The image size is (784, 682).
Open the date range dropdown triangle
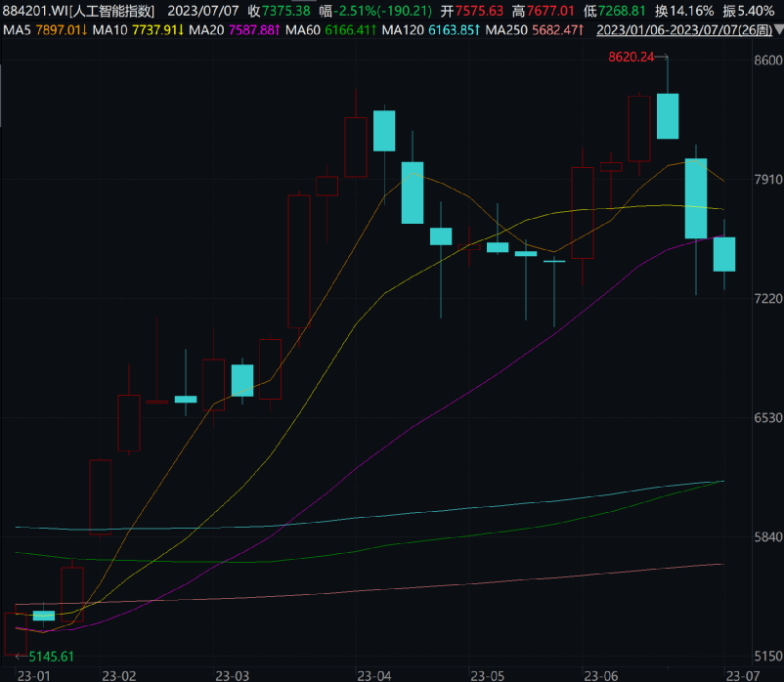(x=778, y=30)
